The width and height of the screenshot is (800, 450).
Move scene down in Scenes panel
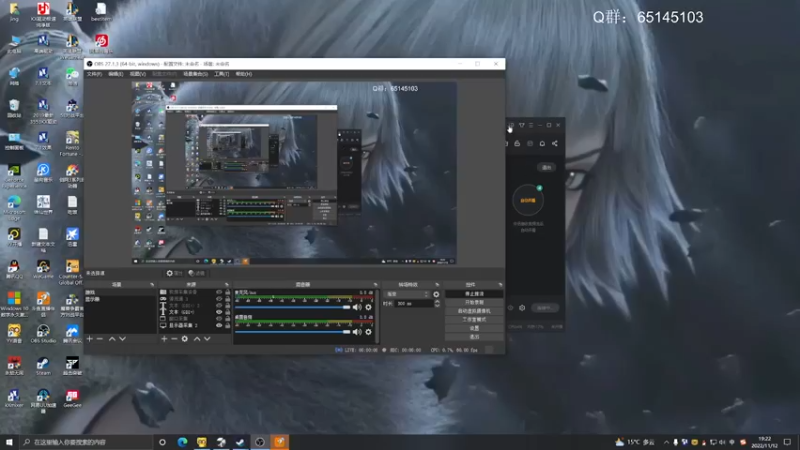(x=122, y=339)
